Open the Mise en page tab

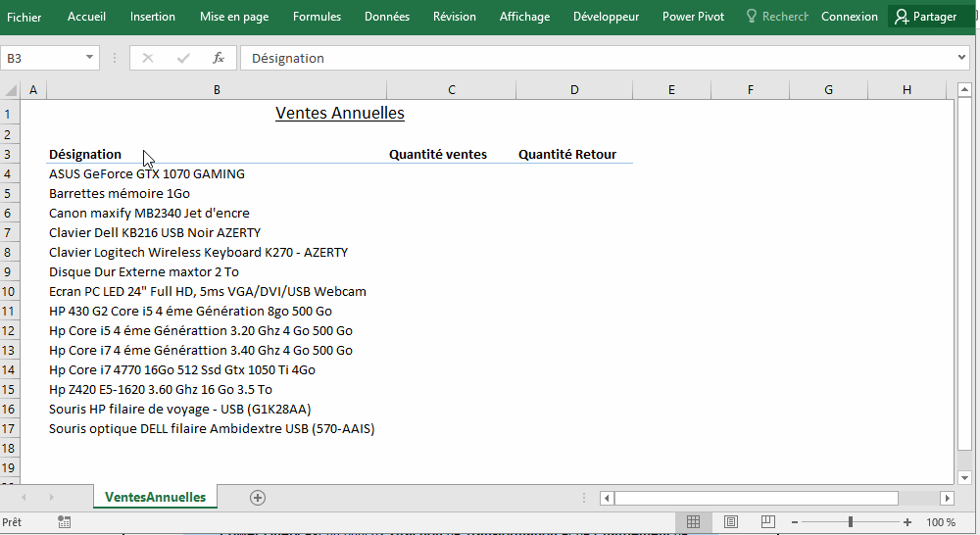(234, 17)
